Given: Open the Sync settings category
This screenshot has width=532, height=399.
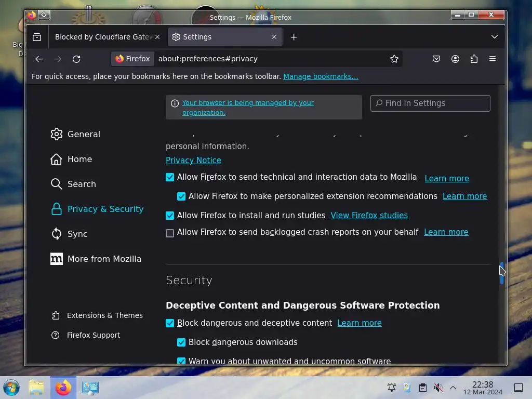Looking at the screenshot, I should point(69,234).
